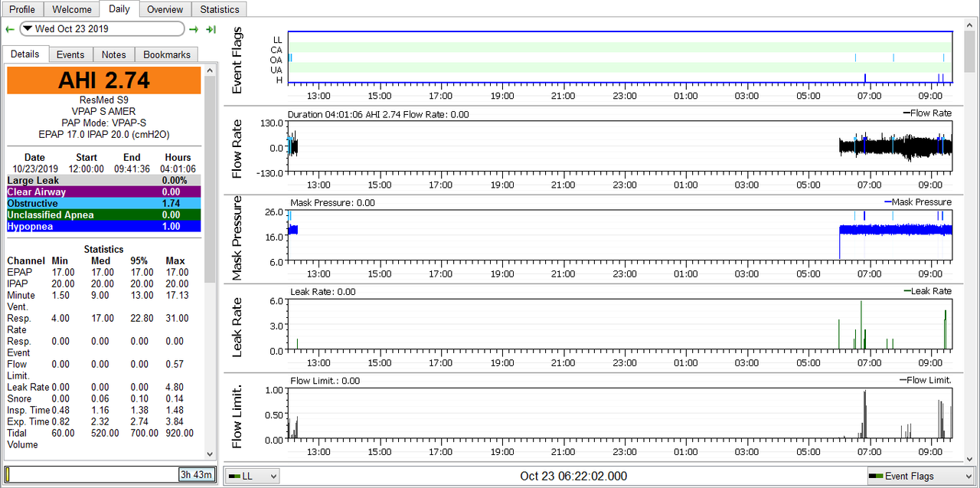This screenshot has width=980, height=488.
Task: Go to next day arrow
Action: tap(194, 29)
